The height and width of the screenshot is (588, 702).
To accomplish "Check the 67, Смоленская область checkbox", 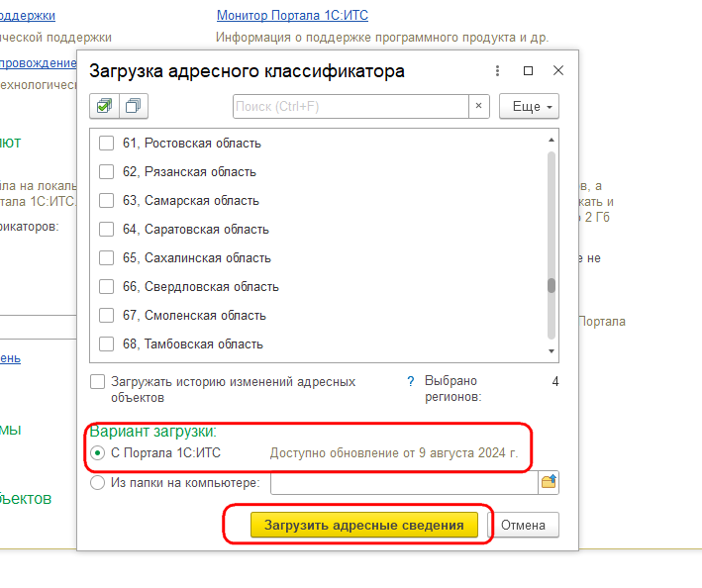I will click(x=106, y=315).
